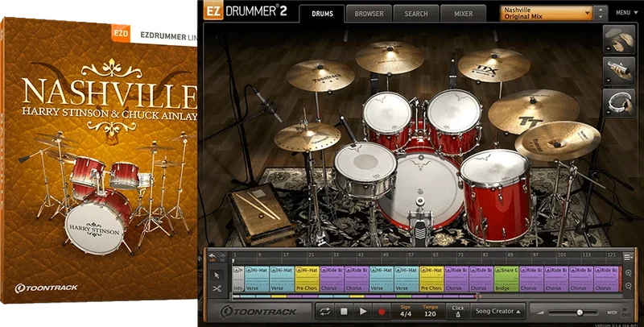Click the tambourine percussion icon

(x=619, y=103)
